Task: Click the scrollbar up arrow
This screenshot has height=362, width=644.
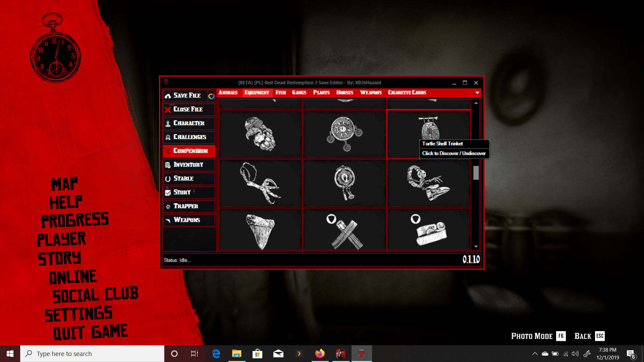Action: tap(476, 103)
